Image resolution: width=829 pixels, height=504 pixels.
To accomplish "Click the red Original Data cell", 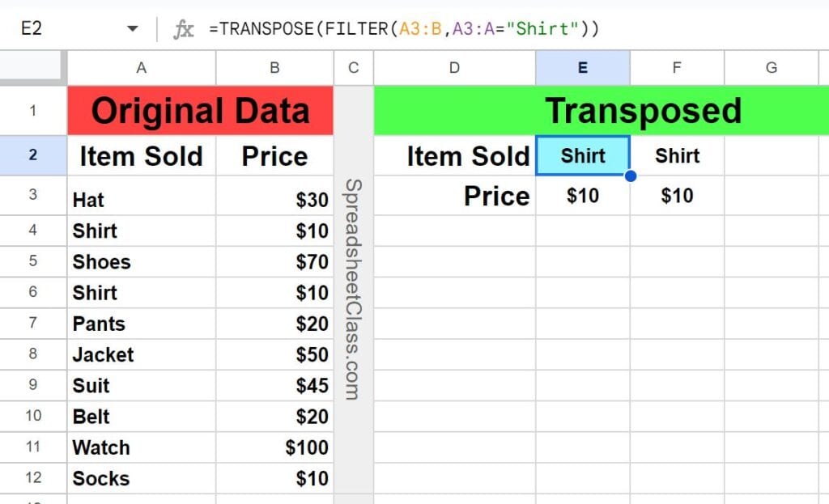I will point(201,110).
